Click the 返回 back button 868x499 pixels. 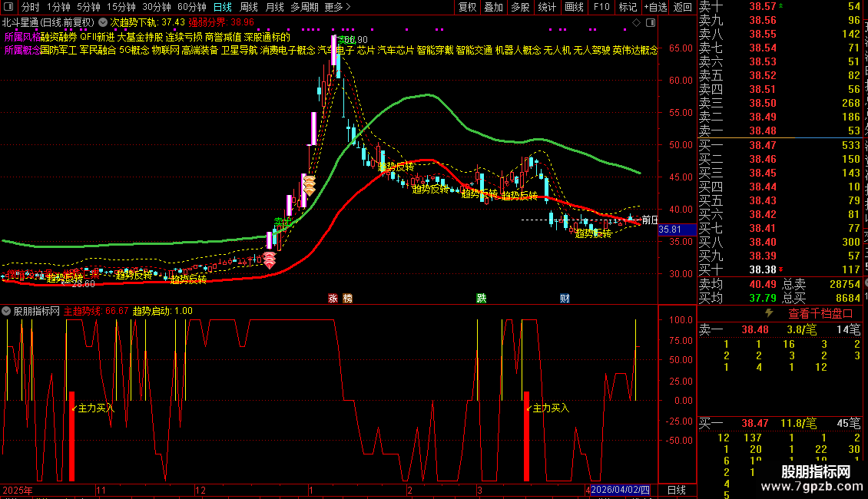coord(683,7)
